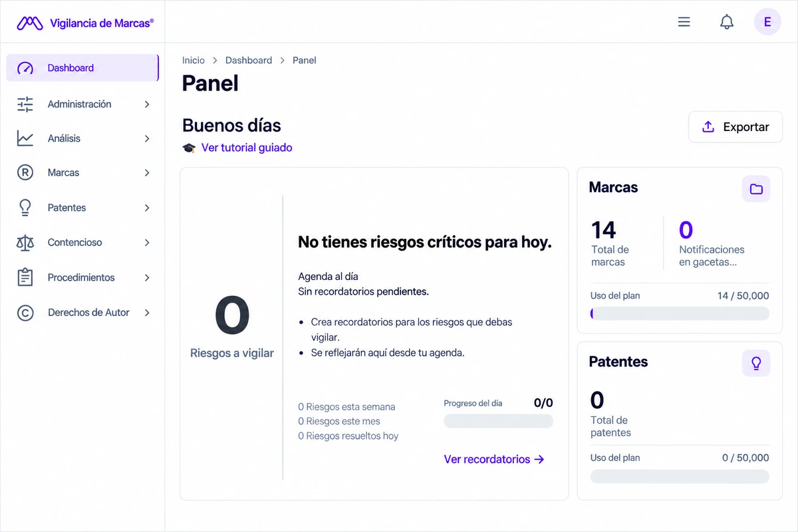Click the Marcas Uso del plan bar
The image size is (798, 532).
coord(680,313)
